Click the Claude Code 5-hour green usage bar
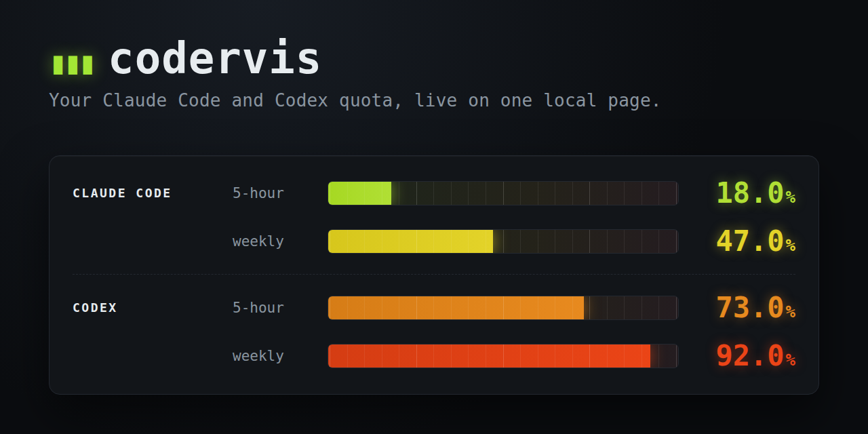This screenshot has width=868, height=434. 503,193
